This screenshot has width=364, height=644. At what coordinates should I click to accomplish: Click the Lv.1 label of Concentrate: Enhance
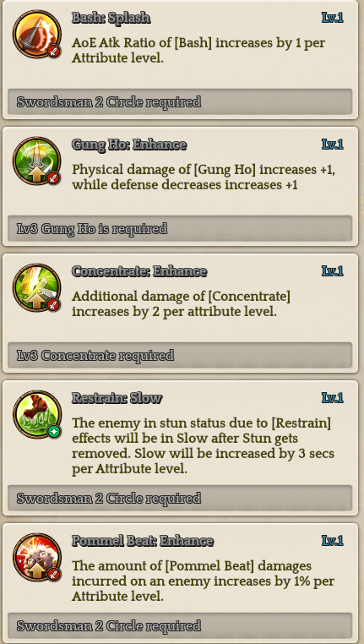click(333, 271)
